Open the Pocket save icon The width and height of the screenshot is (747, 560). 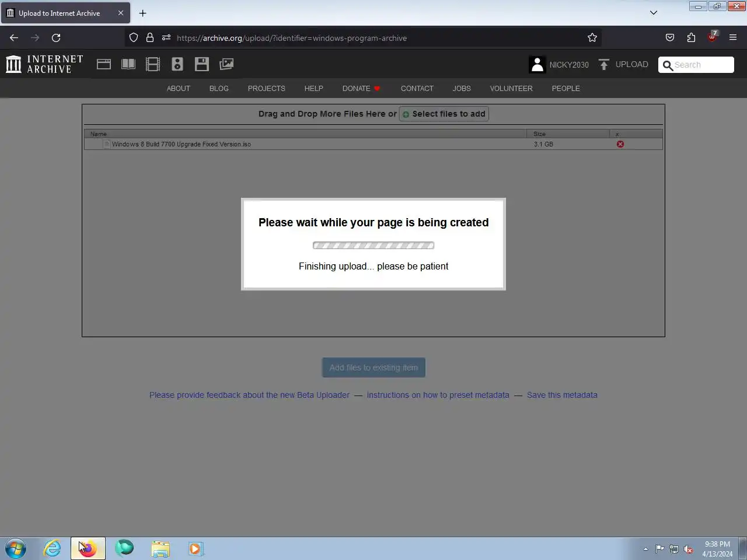click(x=670, y=38)
